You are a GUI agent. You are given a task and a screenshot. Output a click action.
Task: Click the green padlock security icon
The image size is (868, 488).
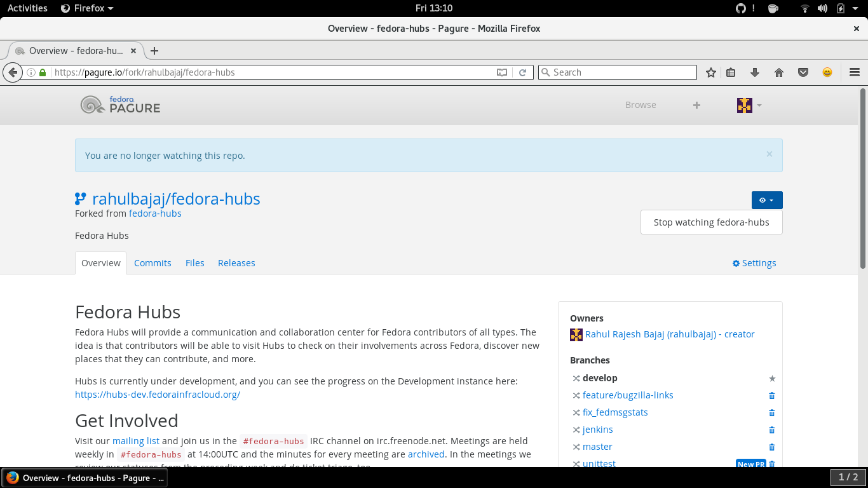[43, 72]
